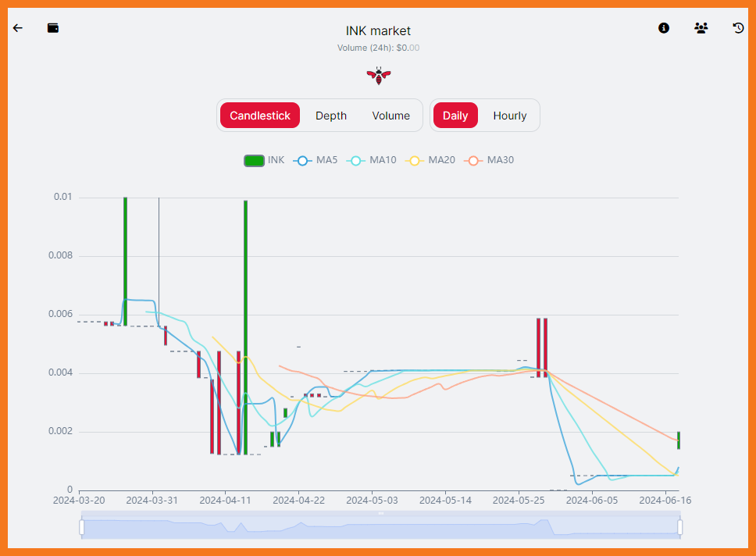The image size is (756, 556).
Task: Click the 0.006 y-axis label
Action: tap(60, 314)
